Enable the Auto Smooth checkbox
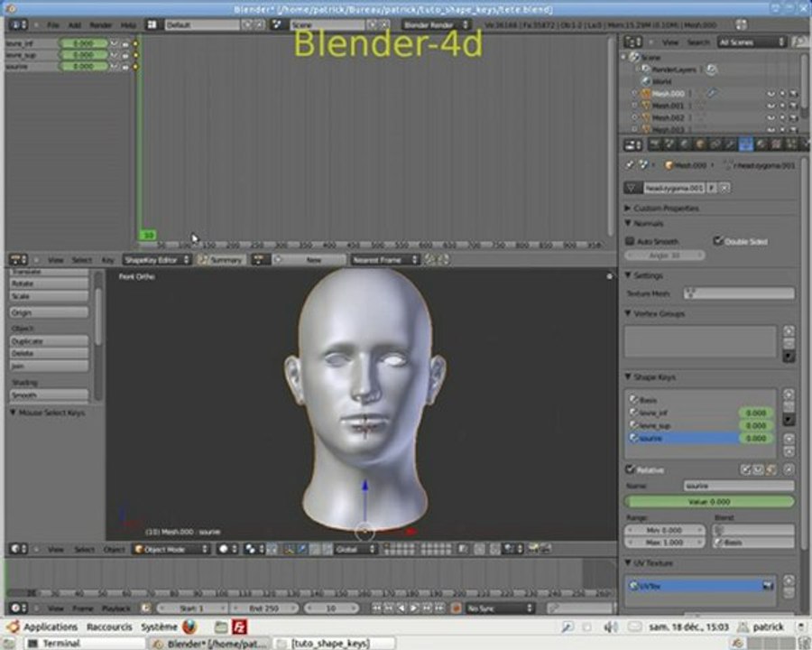 point(630,241)
